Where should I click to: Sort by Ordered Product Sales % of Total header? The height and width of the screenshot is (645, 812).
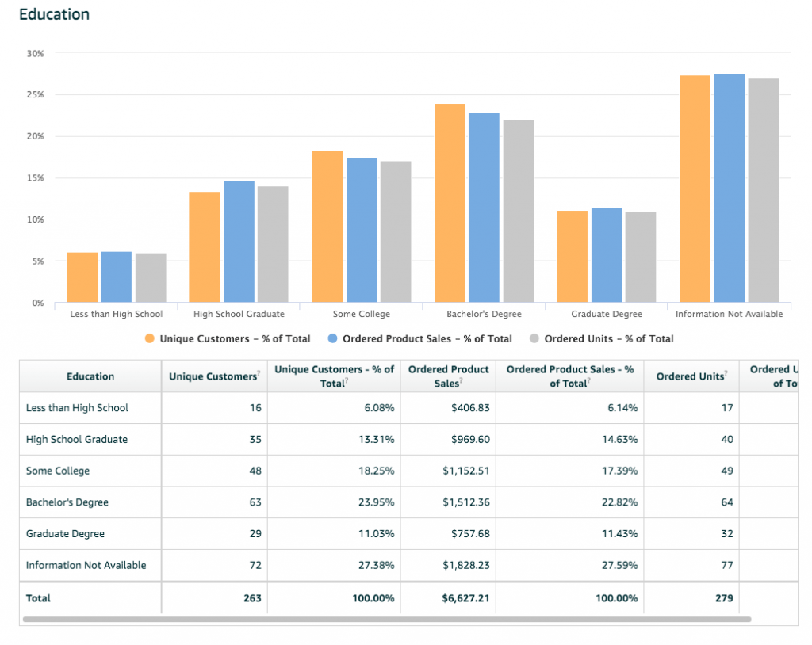point(569,376)
